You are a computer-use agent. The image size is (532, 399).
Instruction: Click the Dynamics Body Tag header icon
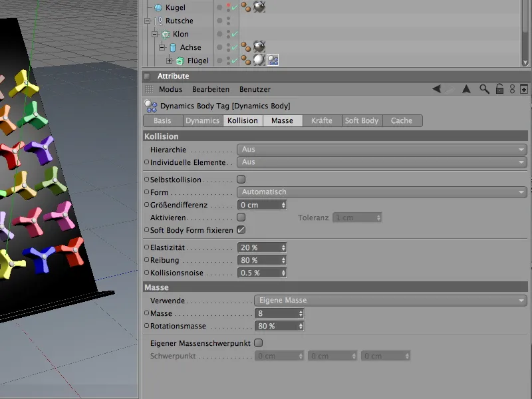tap(151, 106)
